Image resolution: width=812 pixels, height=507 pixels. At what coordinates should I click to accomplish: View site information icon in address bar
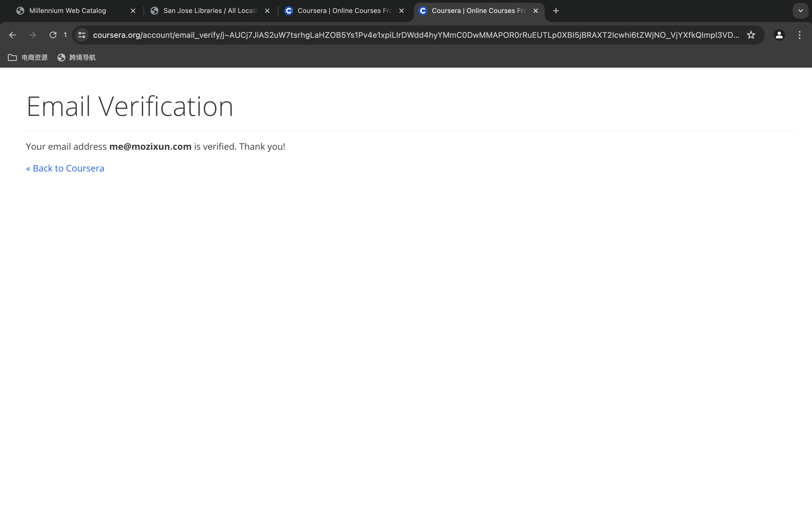point(82,35)
